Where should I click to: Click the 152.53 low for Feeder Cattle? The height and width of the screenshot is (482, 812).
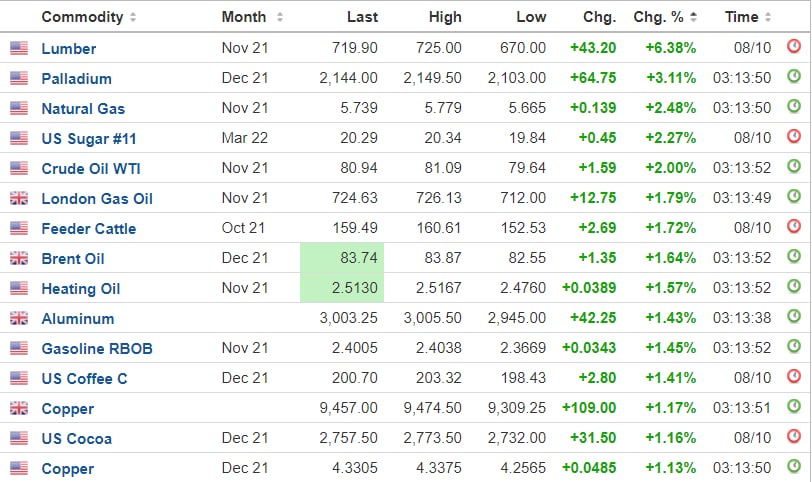click(523, 228)
